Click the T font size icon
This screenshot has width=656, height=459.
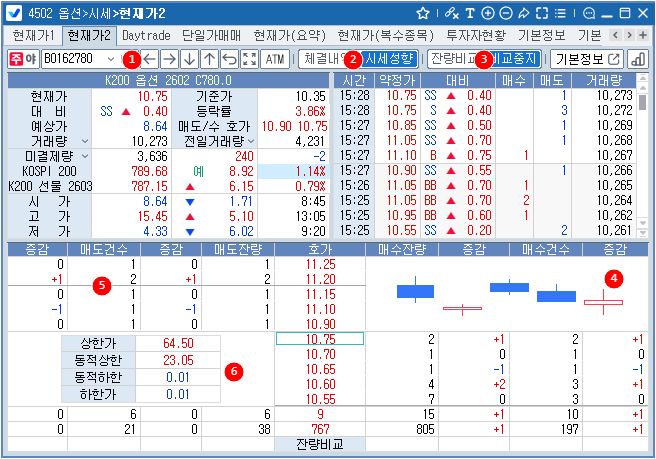(469, 13)
